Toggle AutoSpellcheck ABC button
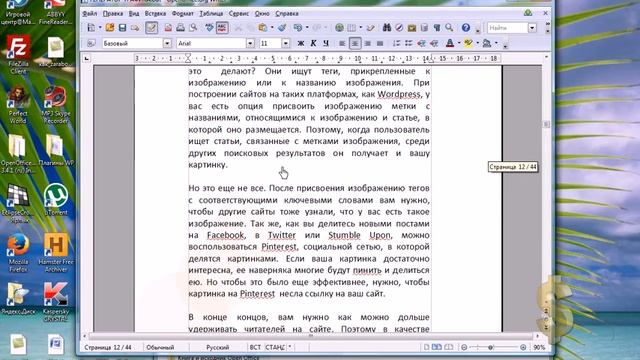 [222, 28]
